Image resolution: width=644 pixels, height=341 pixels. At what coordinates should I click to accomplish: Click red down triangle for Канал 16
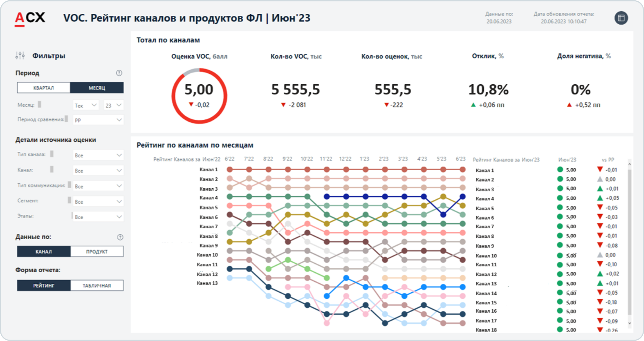[600, 311]
